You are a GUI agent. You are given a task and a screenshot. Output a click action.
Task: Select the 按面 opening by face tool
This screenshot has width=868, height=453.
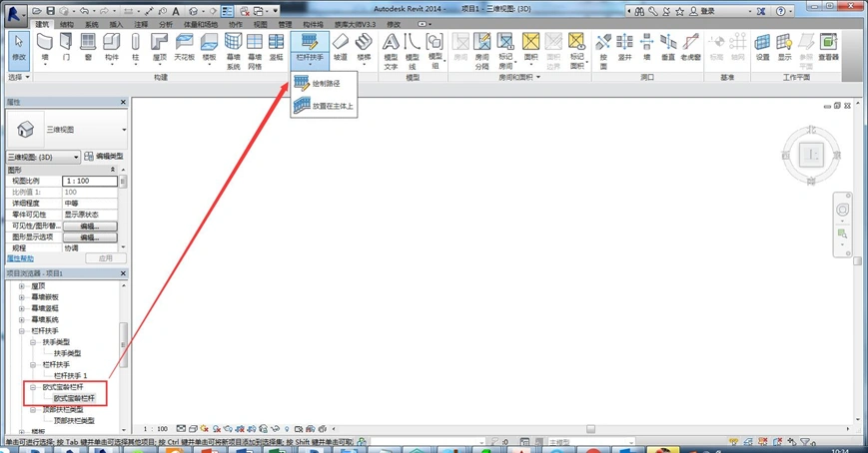coord(603,51)
